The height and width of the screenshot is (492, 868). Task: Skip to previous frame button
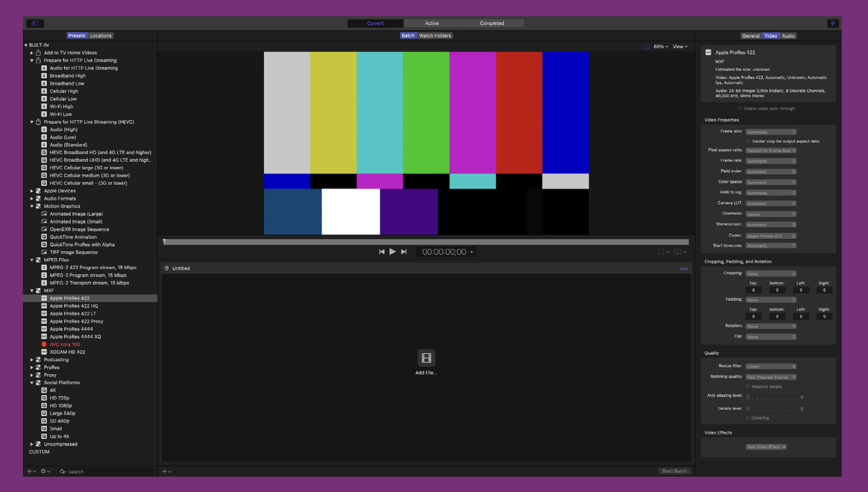pyautogui.click(x=382, y=252)
